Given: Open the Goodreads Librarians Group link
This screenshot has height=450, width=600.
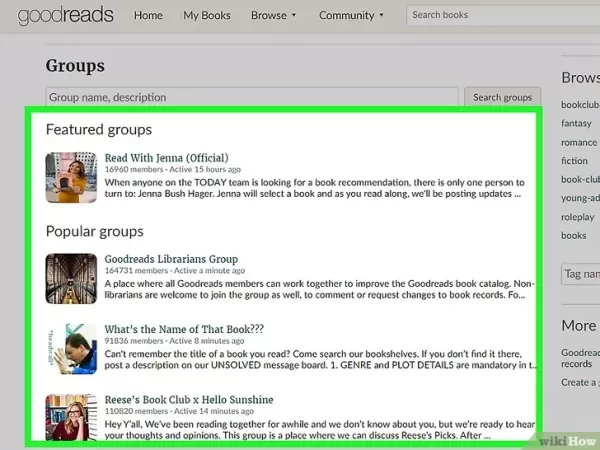Looking at the screenshot, I should click(x=171, y=259).
